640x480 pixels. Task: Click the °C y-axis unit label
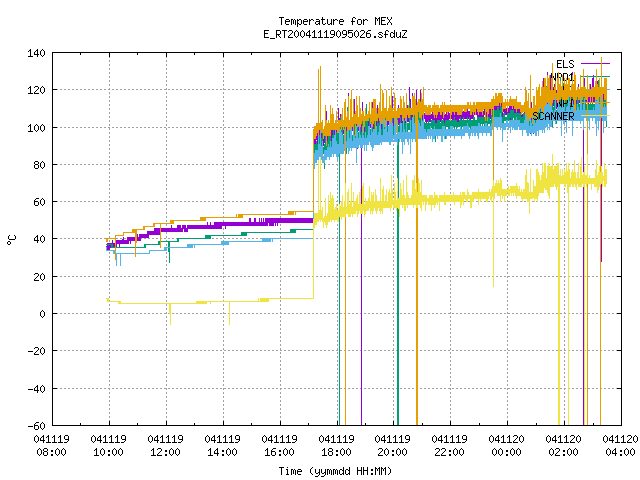pyautogui.click(x=12, y=240)
